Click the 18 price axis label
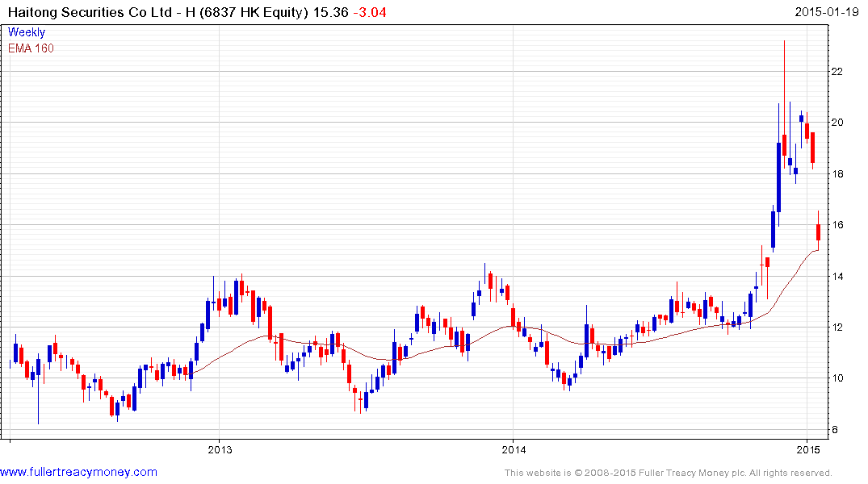The height and width of the screenshot is (484, 868). coord(837,173)
